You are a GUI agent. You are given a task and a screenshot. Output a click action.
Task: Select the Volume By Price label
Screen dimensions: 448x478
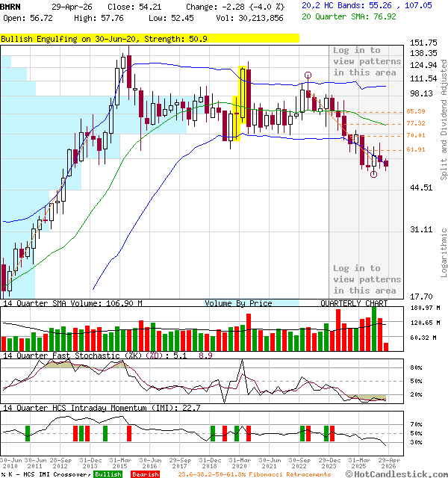238,303
